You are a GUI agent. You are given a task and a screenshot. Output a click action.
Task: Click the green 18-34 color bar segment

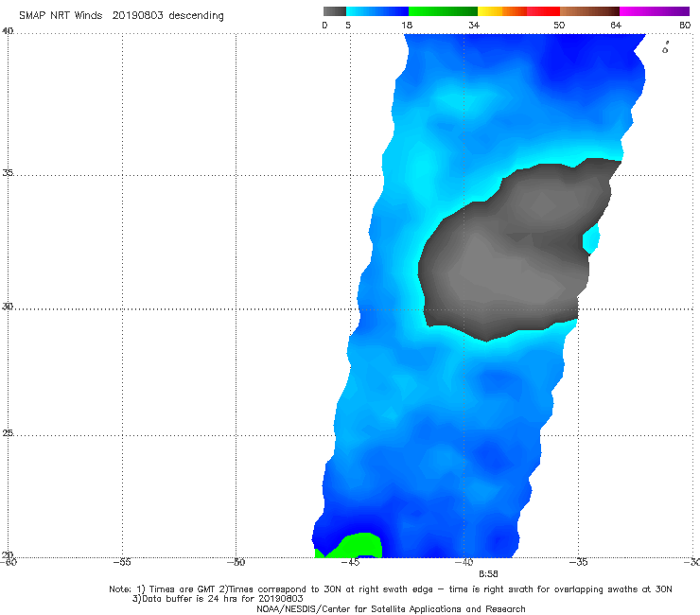point(443,11)
